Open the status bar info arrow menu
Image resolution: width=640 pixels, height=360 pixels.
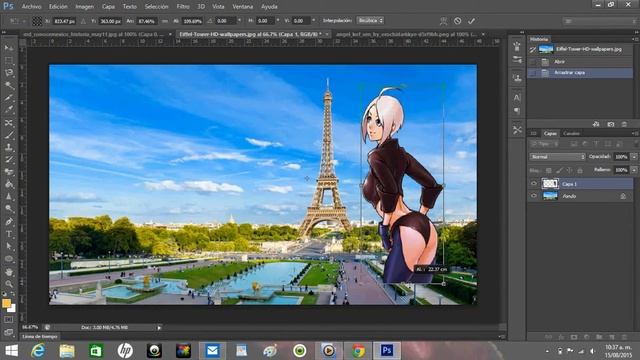click(x=159, y=327)
